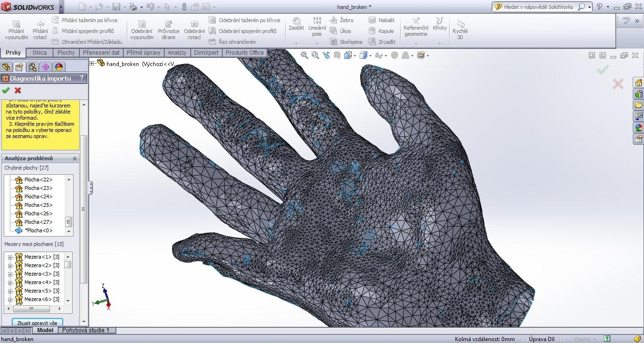The width and height of the screenshot is (644, 343).
Task: Switch to the Přímé úpravy tab
Action: [144, 53]
